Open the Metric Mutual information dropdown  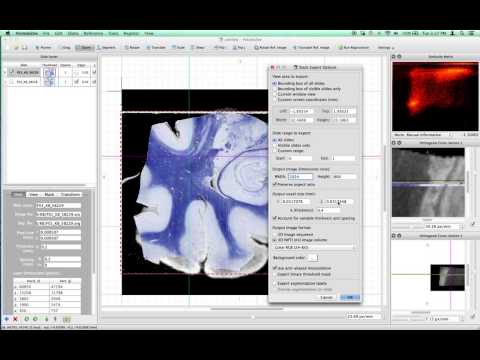[423, 135]
